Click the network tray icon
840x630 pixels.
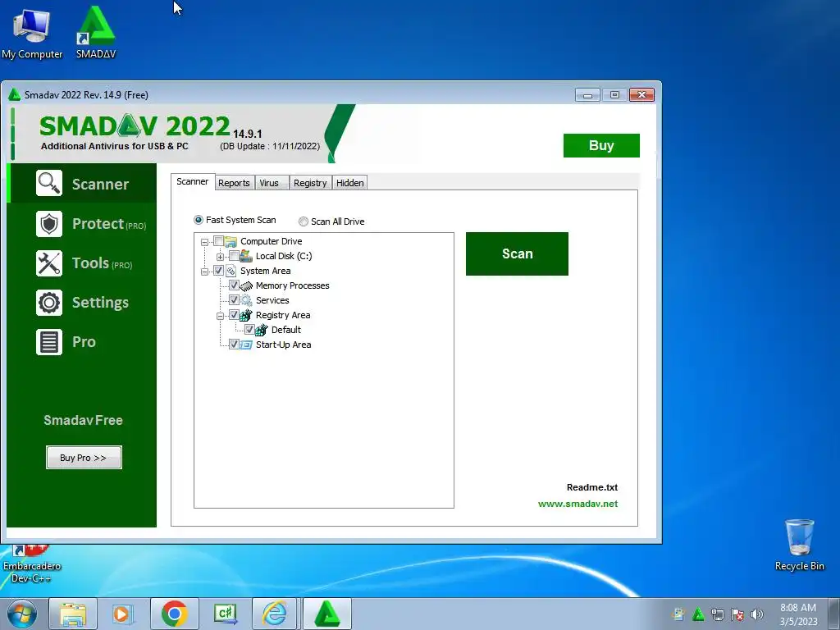717,614
